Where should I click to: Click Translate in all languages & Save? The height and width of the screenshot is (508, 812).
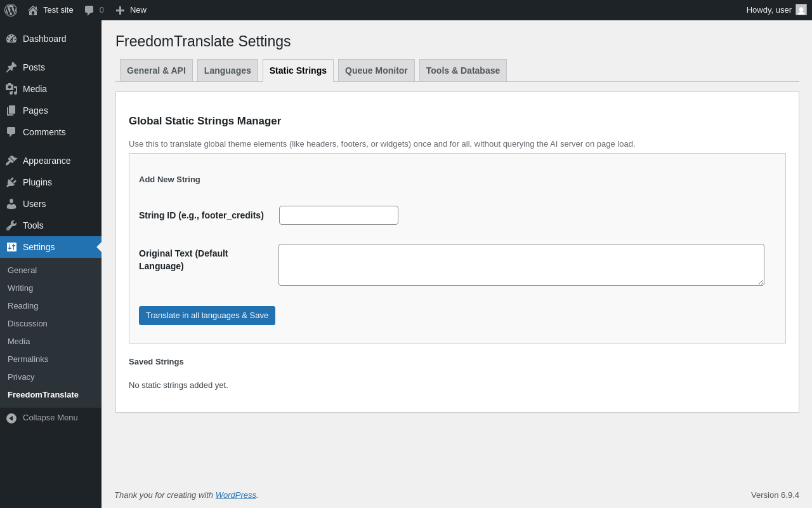click(x=207, y=316)
